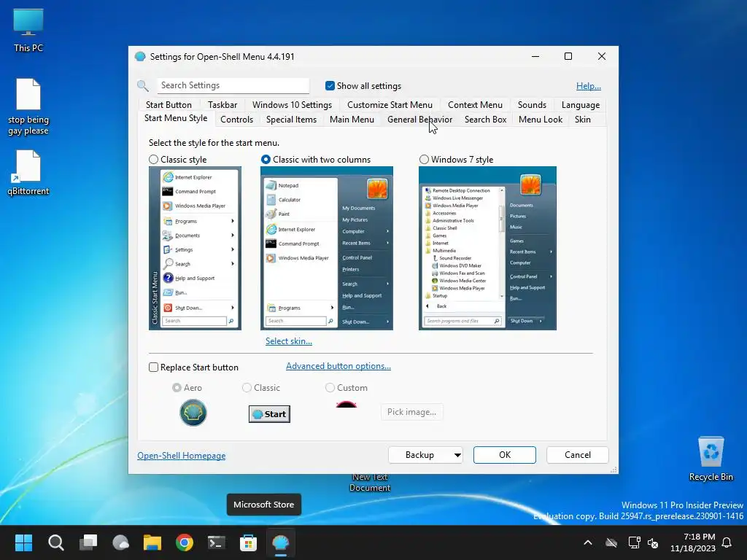Viewport: 747px width, 560px height.
Task: Select the Windows 7 style radio button
Action: tap(424, 160)
